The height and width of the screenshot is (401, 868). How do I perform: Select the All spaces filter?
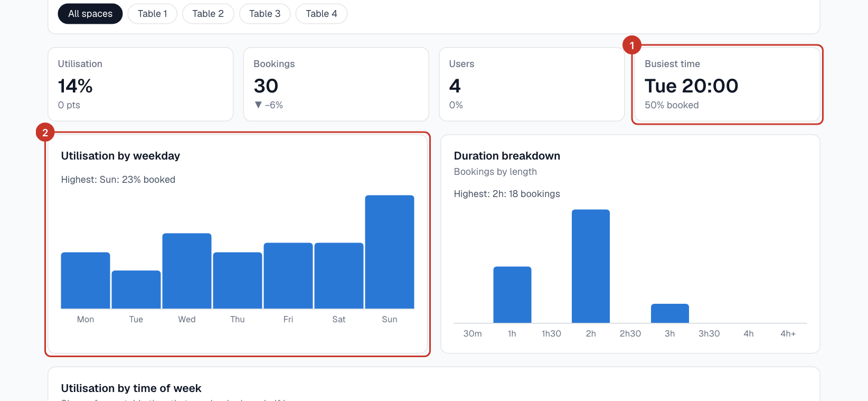tap(90, 14)
